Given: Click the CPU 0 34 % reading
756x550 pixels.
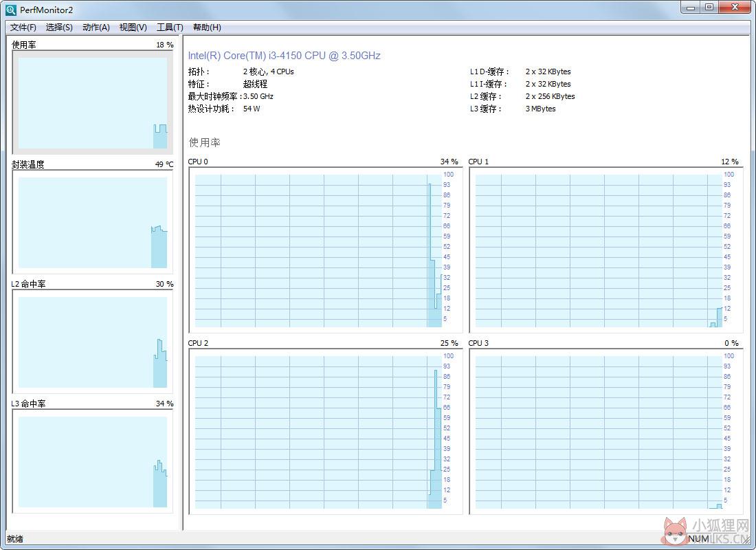Looking at the screenshot, I should [x=449, y=162].
